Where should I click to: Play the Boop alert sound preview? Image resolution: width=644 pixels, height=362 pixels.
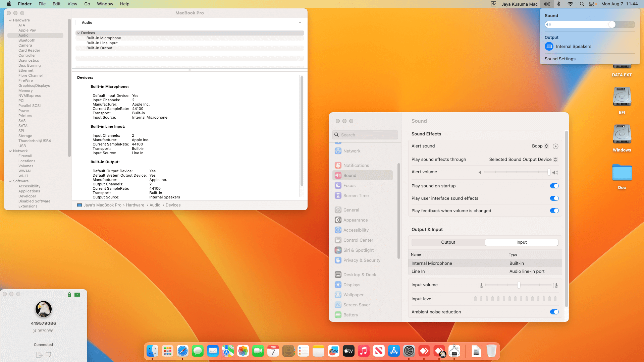click(x=555, y=146)
